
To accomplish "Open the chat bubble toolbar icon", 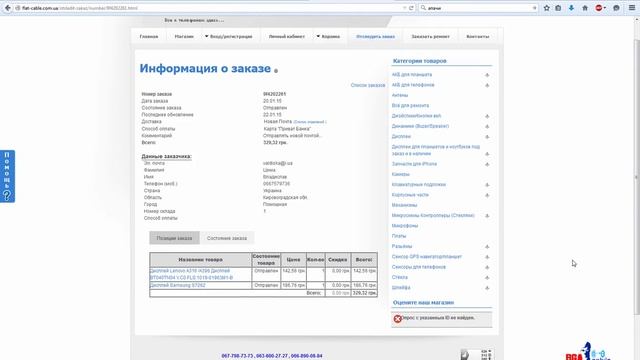I will coord(616,8).
